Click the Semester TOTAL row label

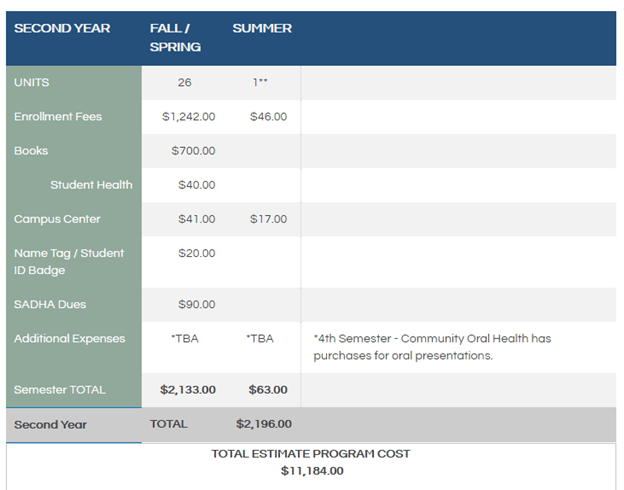(x=59, y=390)
